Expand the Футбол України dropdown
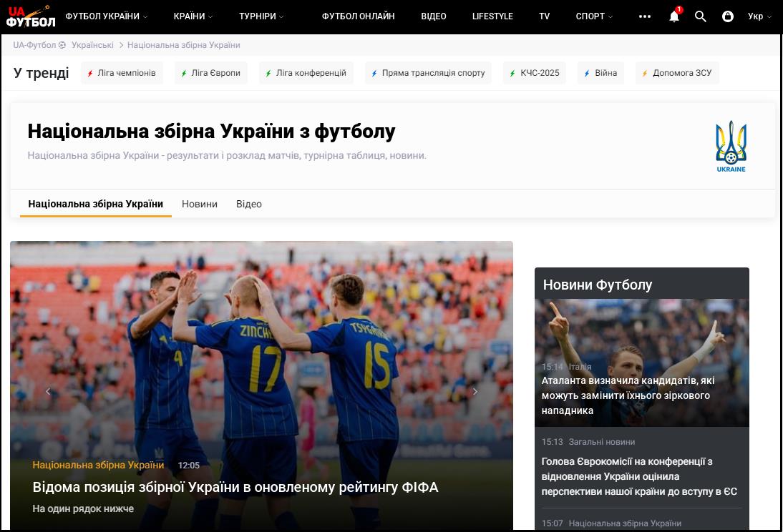 click(106, 16)
